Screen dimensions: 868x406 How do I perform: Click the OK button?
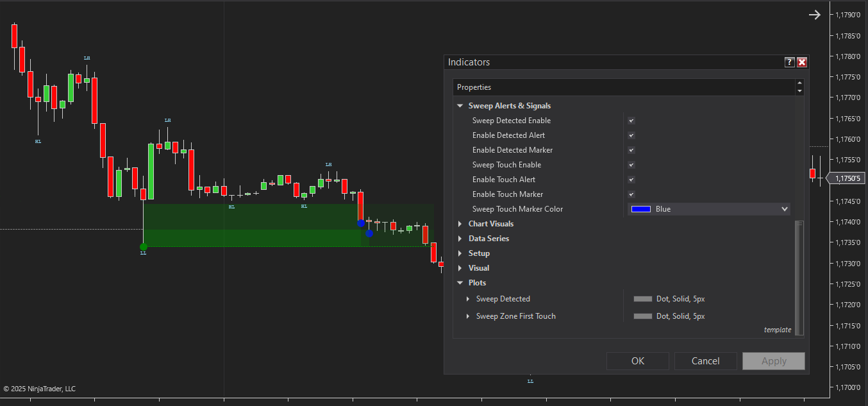[x=637, y=361]
